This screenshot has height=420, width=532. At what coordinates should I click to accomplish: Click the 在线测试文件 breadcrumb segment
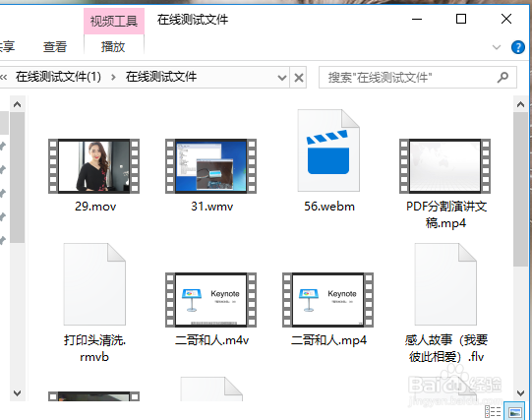(x=161, y=77)
